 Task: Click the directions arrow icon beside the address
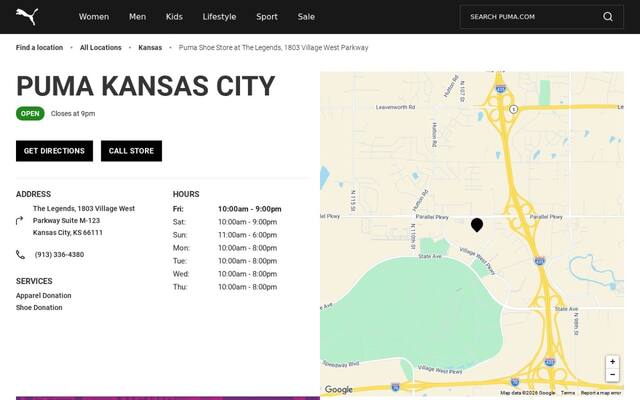click(x=19, y=221)
